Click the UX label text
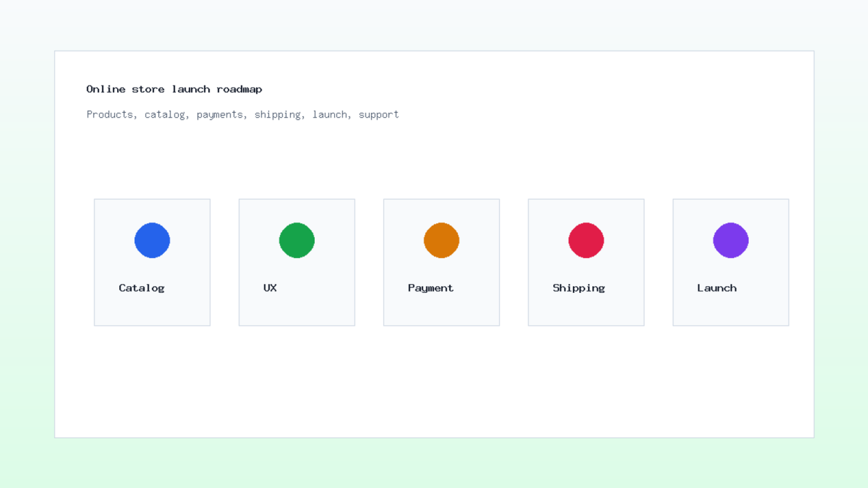The image size is (868, 488). [270, 288]
